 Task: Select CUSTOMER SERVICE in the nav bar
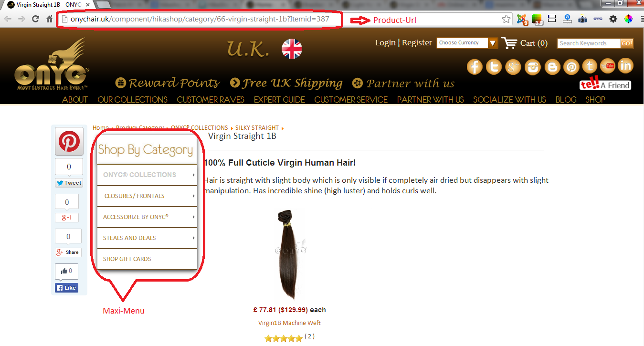pos(351,100)
